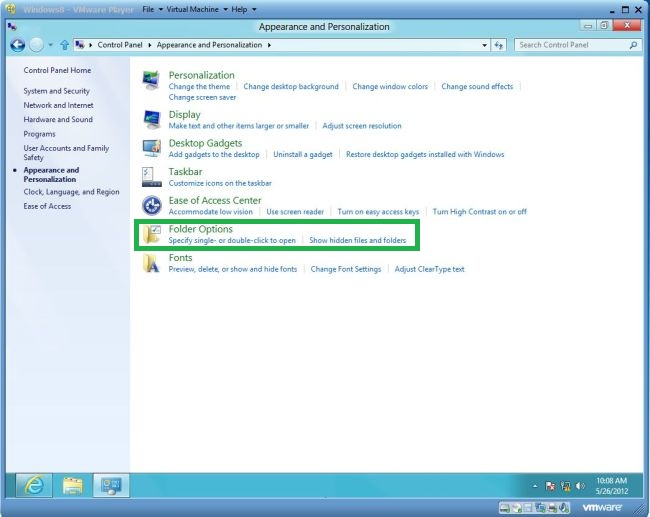Open Network and Internet category
The width and height of the screenshot is (650, 517).
pyautogui.click(x=58, y=105)
